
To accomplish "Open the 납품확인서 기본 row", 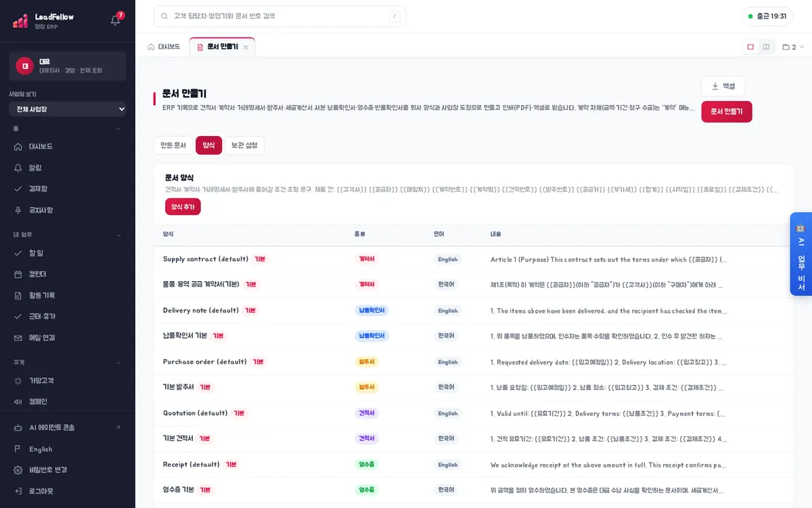I will click(473, 336).
